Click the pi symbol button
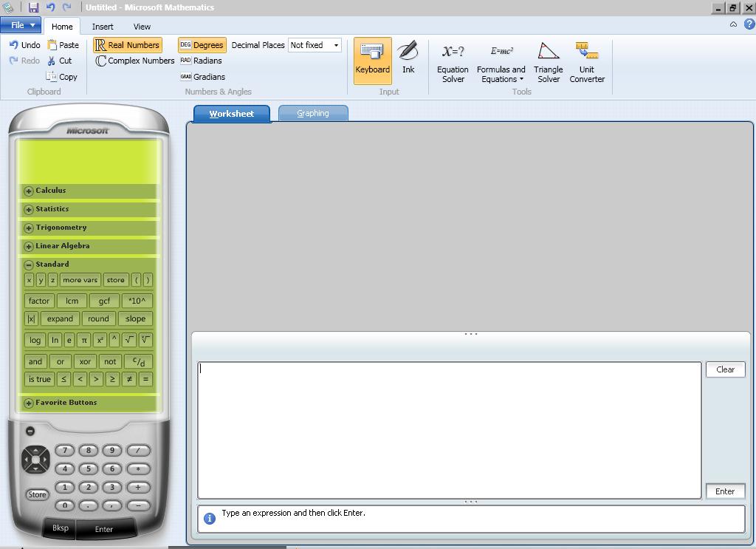The height and width of the screenshot is (549, 756). tap(84, 340)
